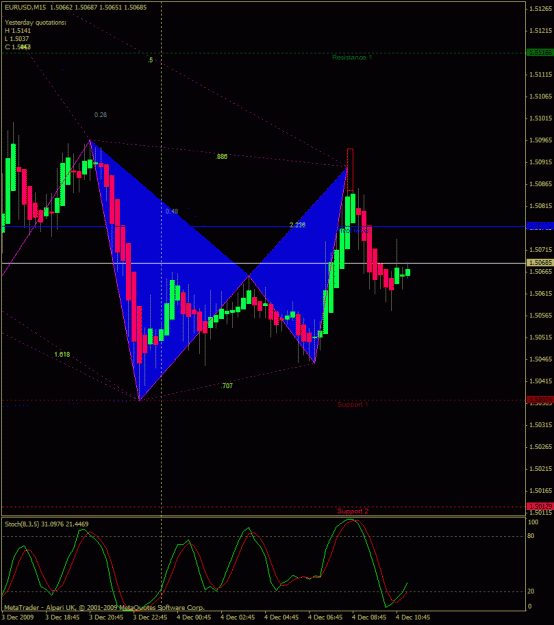Click the highlighted 1.50685 current price tag

[x=540, y=263]
